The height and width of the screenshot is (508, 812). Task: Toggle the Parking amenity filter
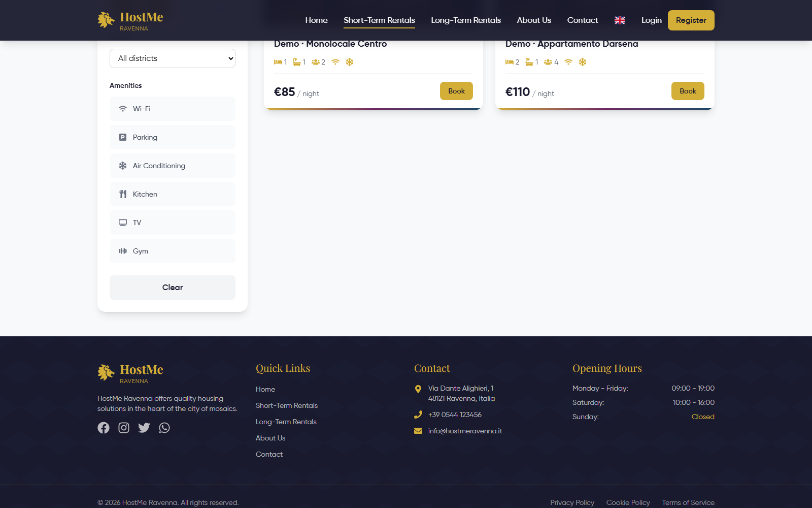click(x=173, y=137)
